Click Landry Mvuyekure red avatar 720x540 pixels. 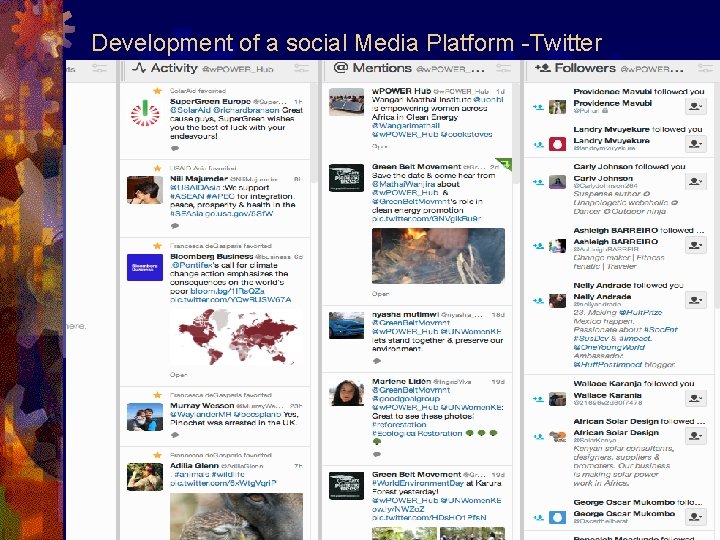click(557, 144)
